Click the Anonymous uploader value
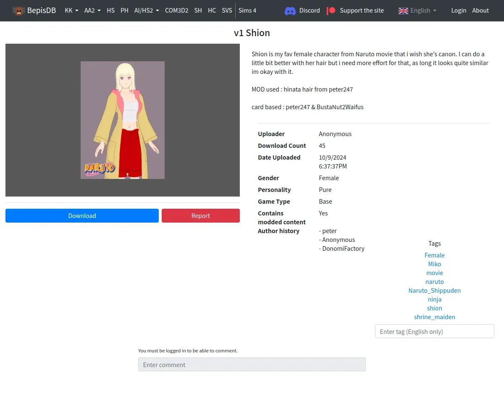Screen dimensions: 504x420 [335, 134]
